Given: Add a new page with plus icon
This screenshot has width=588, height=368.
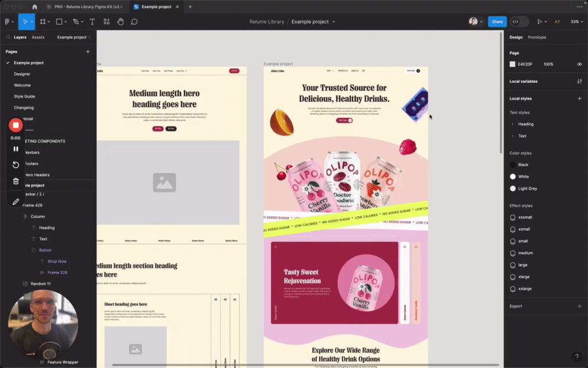Looking at the screenshot, I should 88,52.
